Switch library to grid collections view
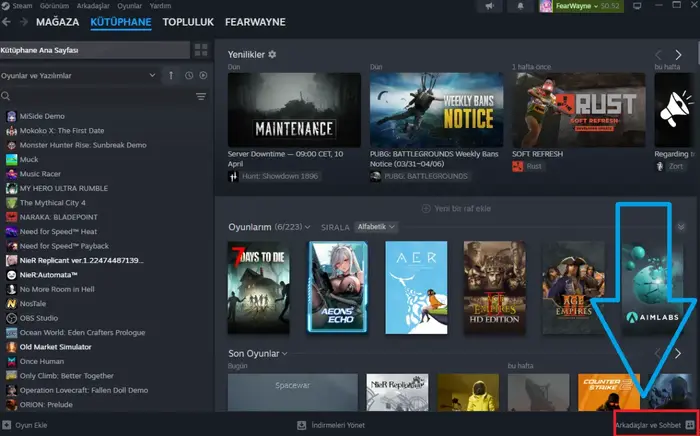This screenshot has width=700, height=436. [201, 50]
